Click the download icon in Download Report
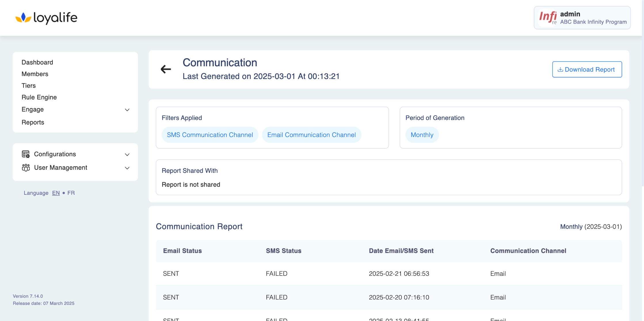 pyautogui.click(x=560, y=70)
